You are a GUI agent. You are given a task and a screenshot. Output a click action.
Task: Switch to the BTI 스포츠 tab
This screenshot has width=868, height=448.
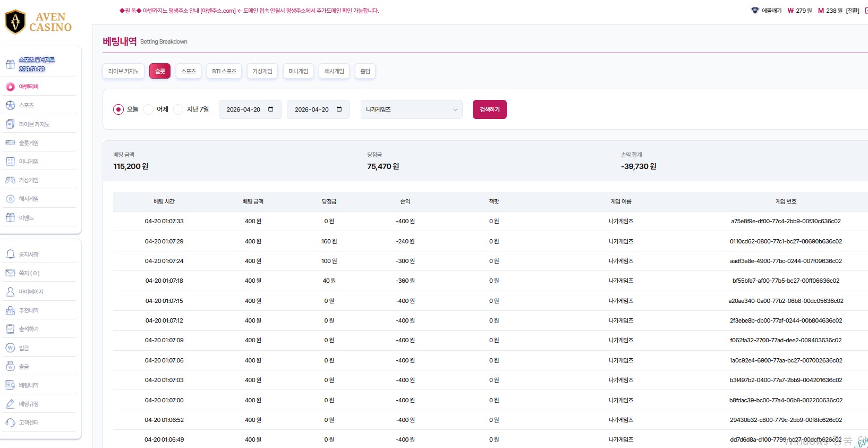(224, 71)
